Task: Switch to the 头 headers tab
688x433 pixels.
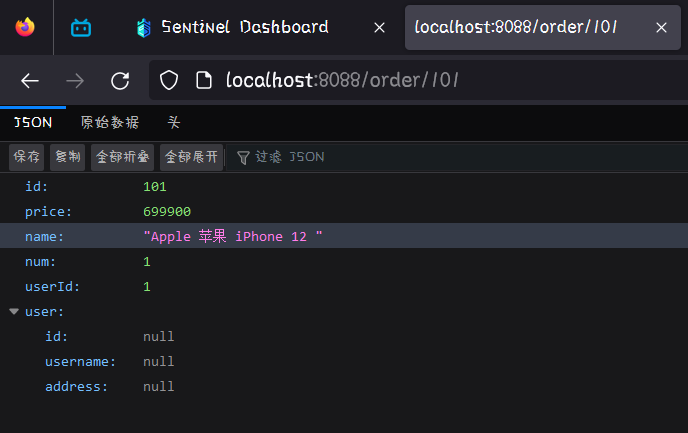Action: [x=174, y=122]
